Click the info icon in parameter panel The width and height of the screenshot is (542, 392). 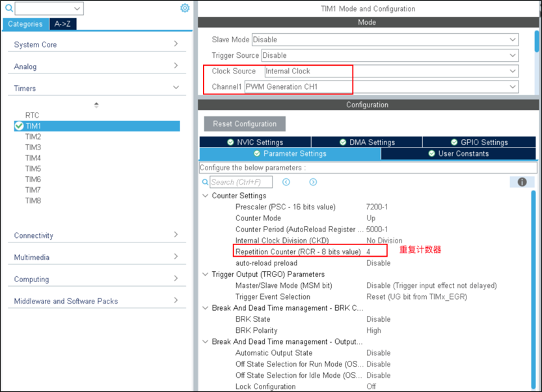pos(521,182)
